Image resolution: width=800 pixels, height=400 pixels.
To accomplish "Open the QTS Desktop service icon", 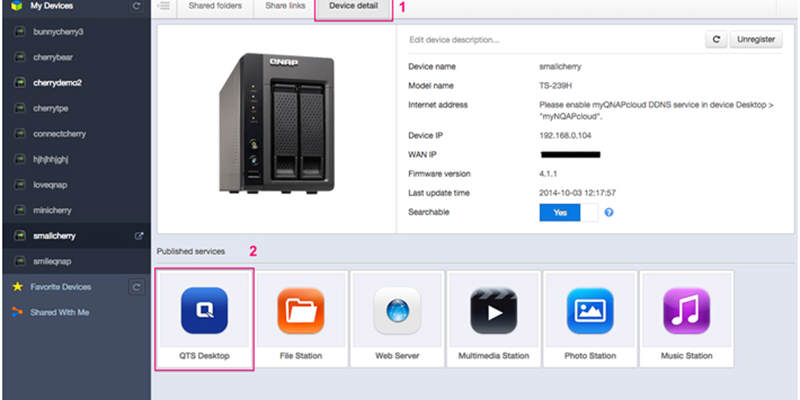I will click(x=204, y=310).
